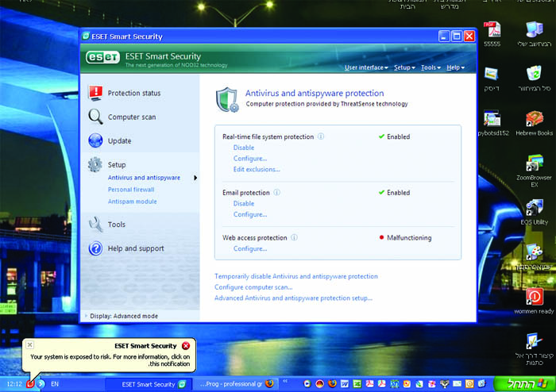Image resolution: width=556 pixels, height=392 pixels.
Task: Open the Setup dropdown in header
Action: (404, 67)
